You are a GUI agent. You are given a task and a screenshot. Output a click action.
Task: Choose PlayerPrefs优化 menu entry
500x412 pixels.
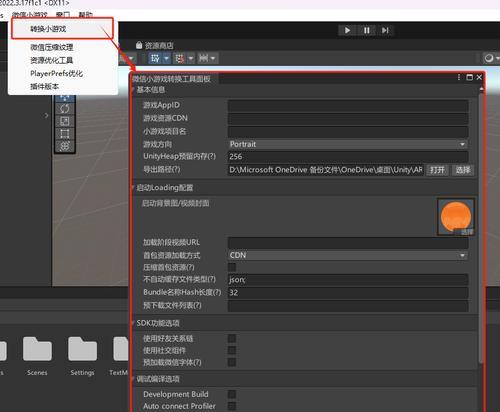point(57,73)
